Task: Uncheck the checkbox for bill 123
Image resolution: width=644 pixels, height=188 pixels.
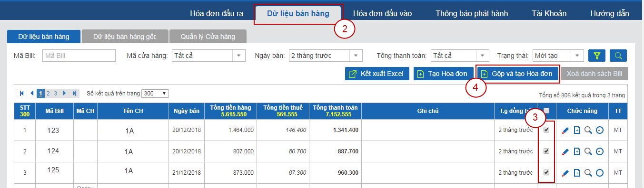Action: 546,130
